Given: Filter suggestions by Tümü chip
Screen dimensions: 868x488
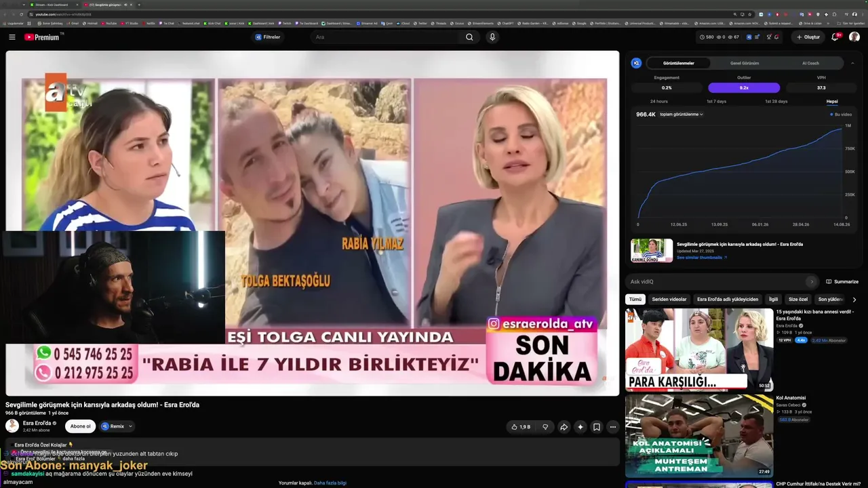Looking at the screenshot, I should [635, 299].
